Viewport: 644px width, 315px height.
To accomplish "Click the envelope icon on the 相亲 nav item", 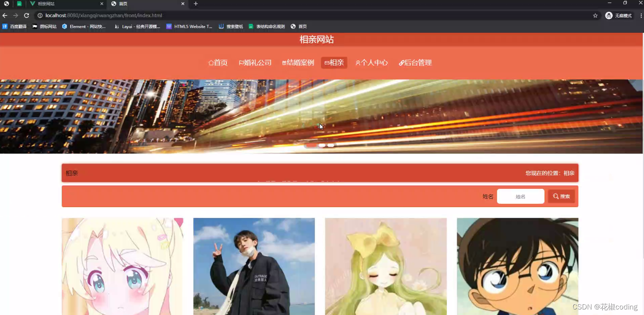I will pos(327,62).
